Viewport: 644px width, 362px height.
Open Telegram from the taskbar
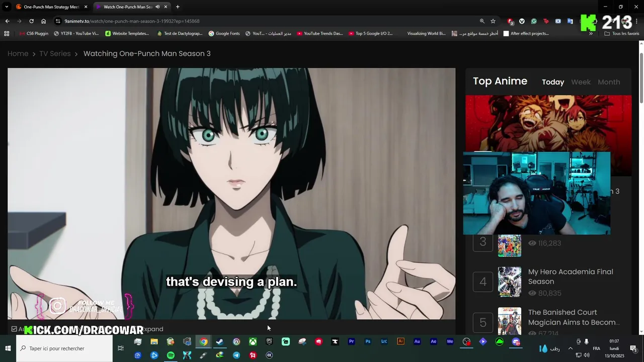[236, 355]
